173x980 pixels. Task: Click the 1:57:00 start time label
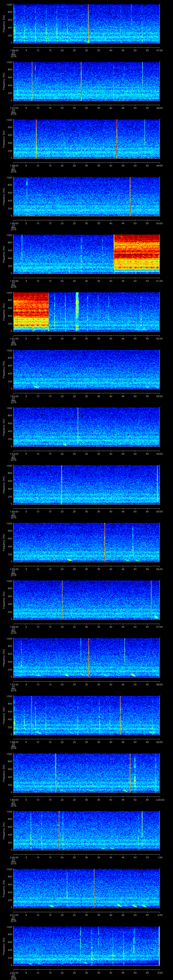point(14,684)
